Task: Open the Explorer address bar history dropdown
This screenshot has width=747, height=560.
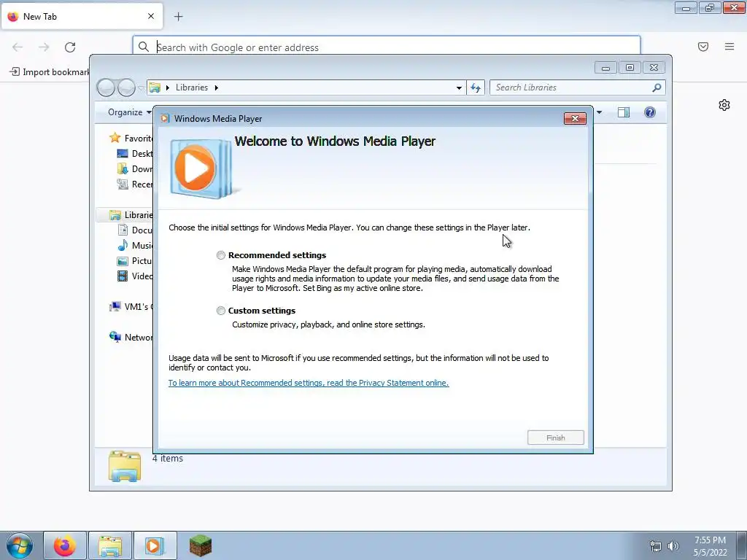Action: click(459, 87)
